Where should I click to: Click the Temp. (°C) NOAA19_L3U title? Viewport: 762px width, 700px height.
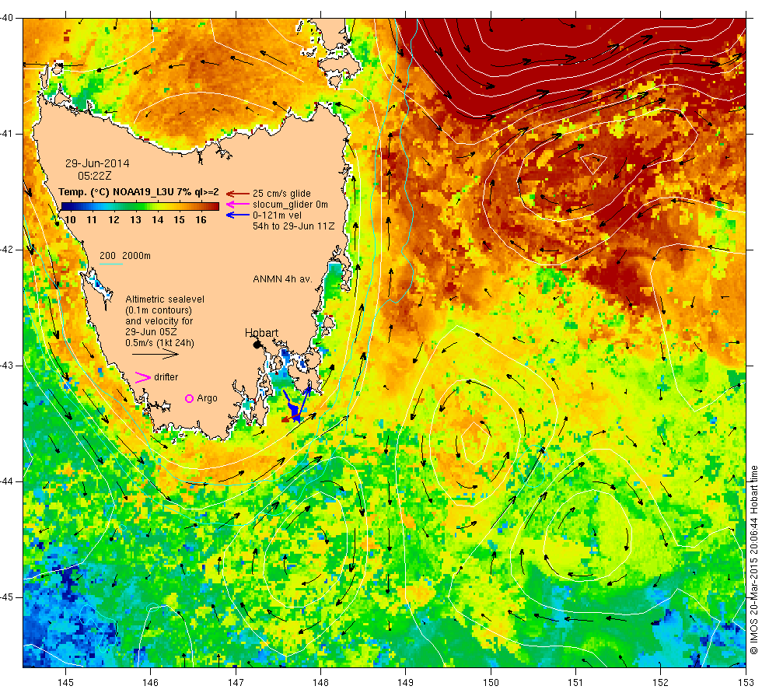coord(138,191)
